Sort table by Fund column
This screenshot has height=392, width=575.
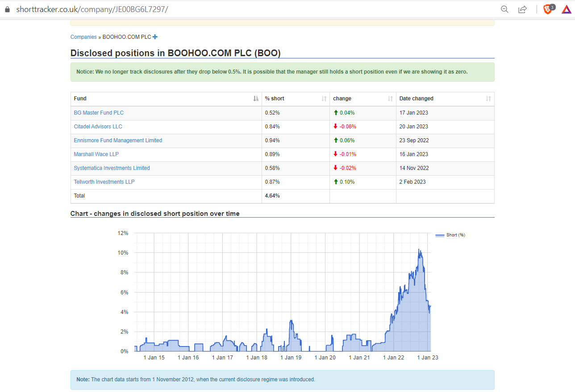[256, 99]
